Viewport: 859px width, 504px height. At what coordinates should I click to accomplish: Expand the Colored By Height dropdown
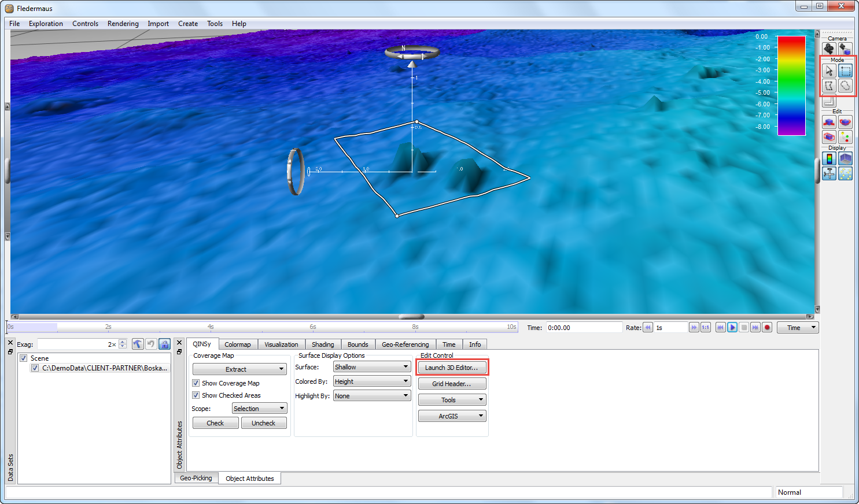point(371,381)
